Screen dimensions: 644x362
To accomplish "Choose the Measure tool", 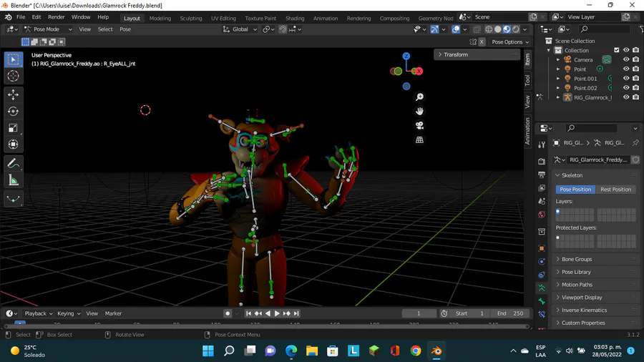I will click(13, 180).
